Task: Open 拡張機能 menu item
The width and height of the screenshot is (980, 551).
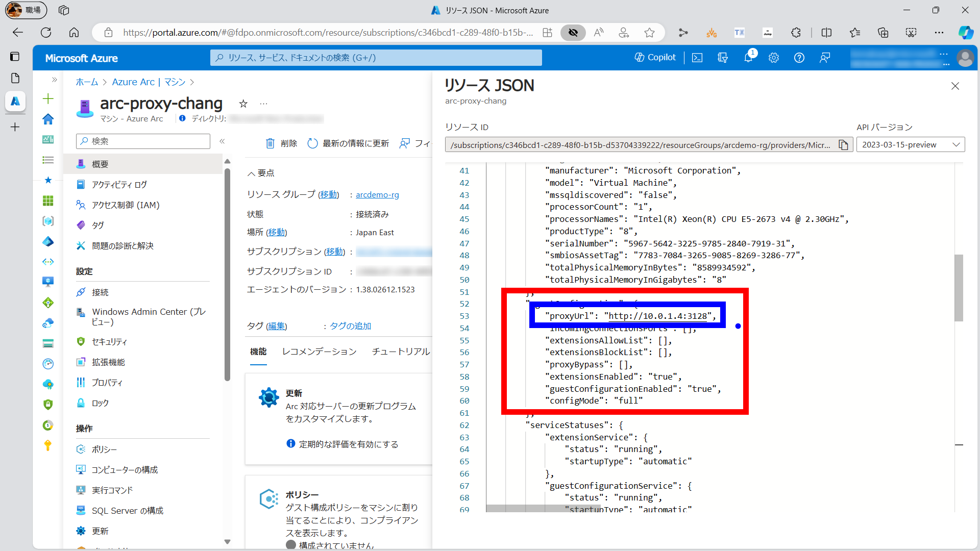Action: [x=143, y=362]
